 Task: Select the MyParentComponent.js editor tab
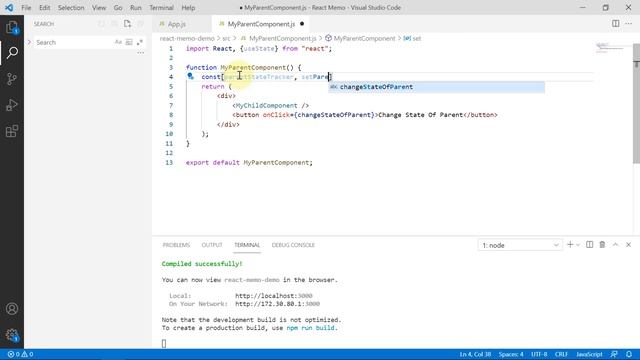(x=261, y=24)
